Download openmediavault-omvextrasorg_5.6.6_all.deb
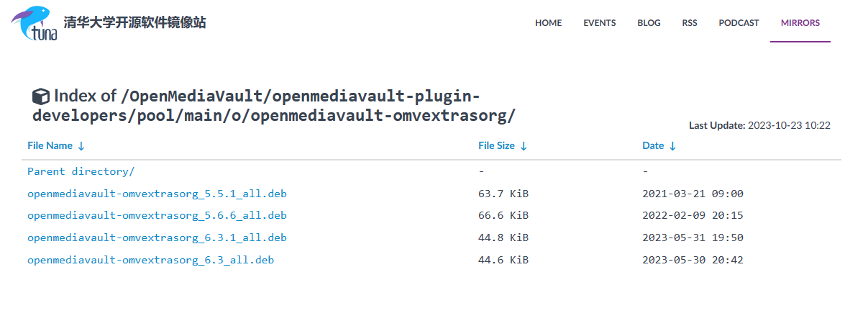The image size is (868, 321). pos(157,215)
